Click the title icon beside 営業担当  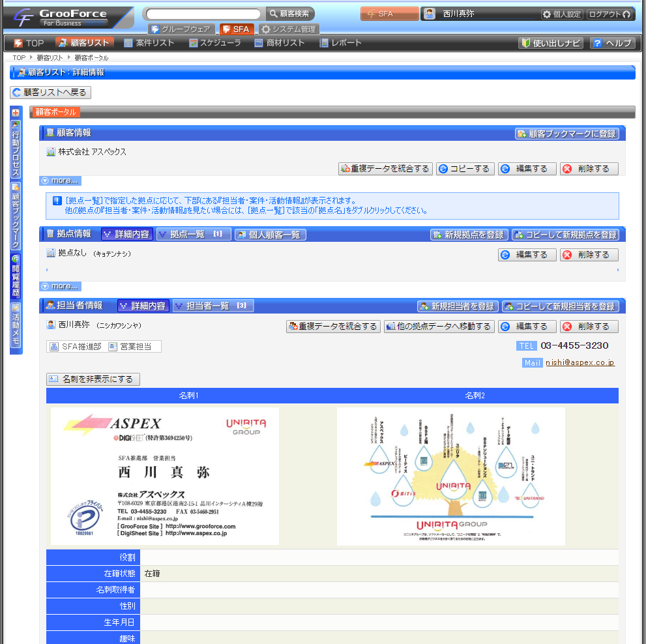coord(113,347)
